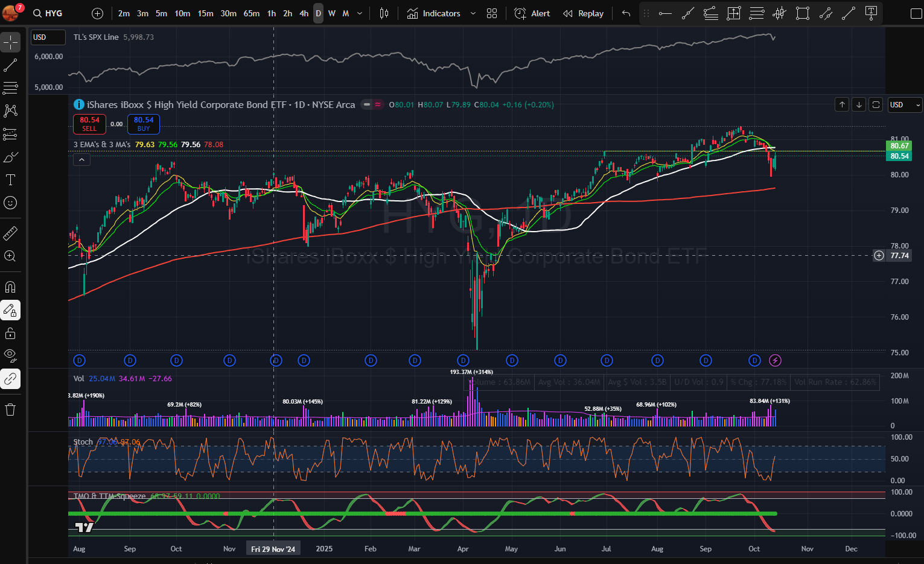
Task: Activate the zoom in tool
Action: click(x=10, y=256)
